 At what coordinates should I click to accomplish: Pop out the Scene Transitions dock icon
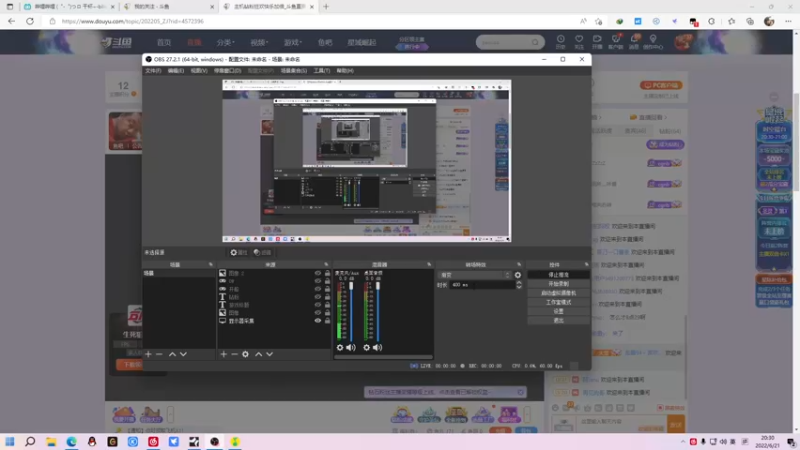click(x=519, y=265)
